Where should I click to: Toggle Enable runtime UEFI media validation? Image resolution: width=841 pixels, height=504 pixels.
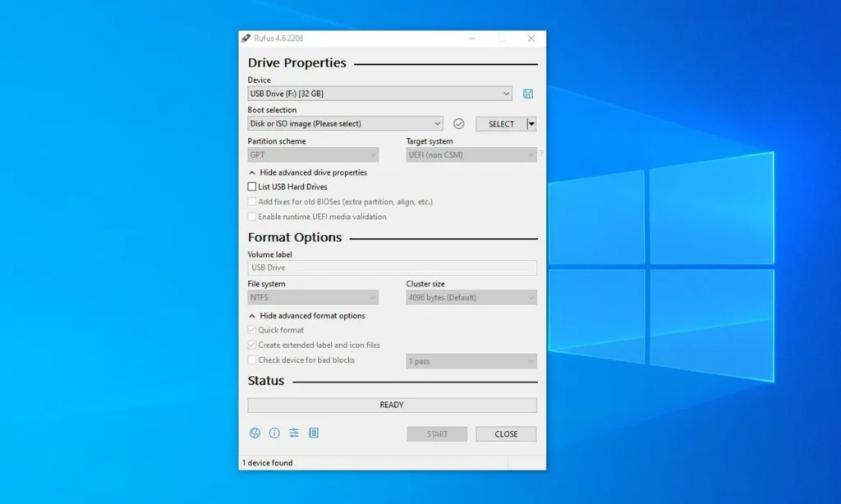click(x=251, y=217)
